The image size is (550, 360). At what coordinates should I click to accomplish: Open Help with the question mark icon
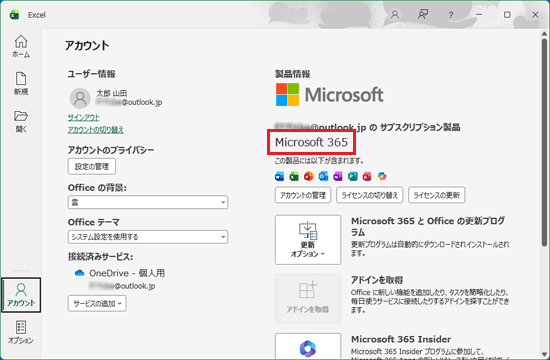(451, 15)
